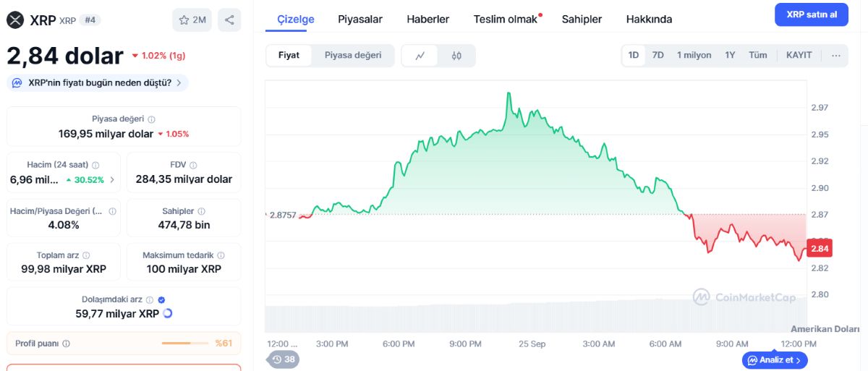Set chart range to 1Y

[x=731, y=56]
